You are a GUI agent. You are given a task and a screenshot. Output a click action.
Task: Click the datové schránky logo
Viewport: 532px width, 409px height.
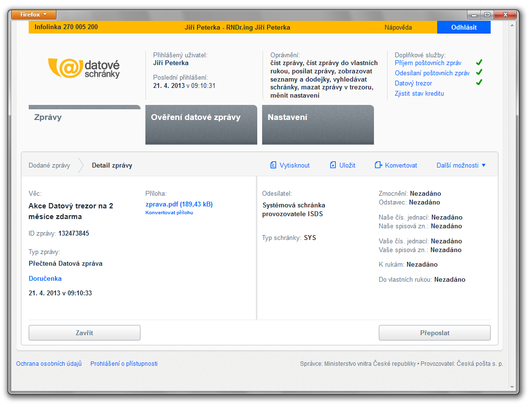(84, 68)
